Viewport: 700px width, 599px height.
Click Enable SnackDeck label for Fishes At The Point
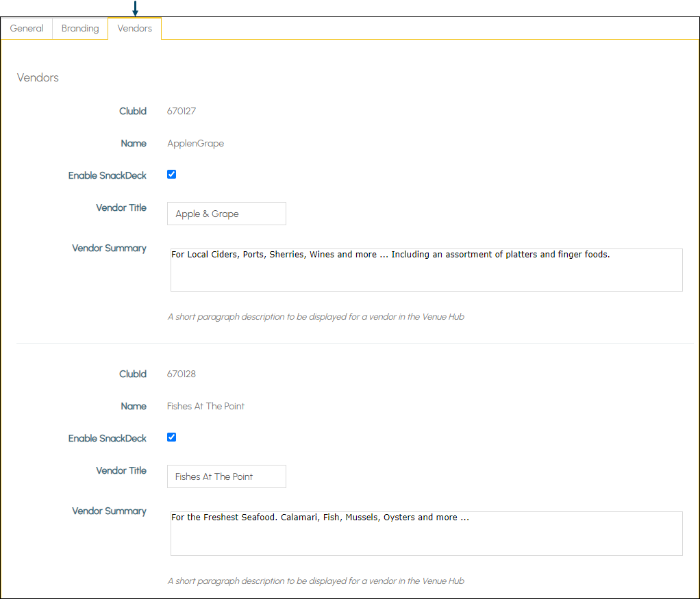pos(107,438)
